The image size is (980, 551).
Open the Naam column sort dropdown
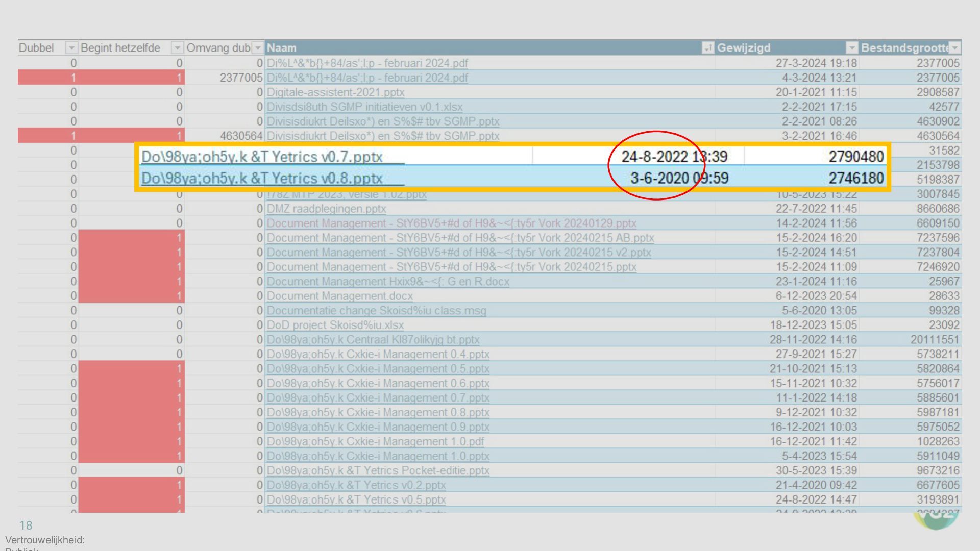tap(707, 48)
